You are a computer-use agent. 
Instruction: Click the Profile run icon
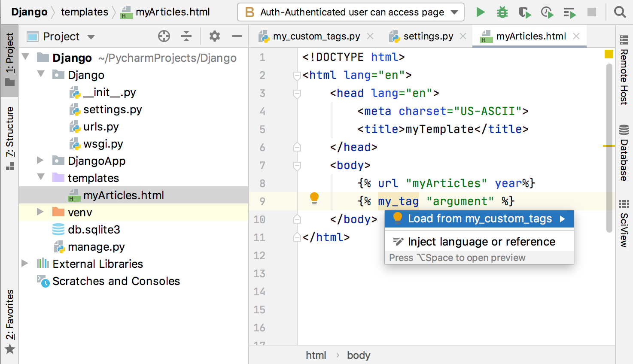(547, 12)
